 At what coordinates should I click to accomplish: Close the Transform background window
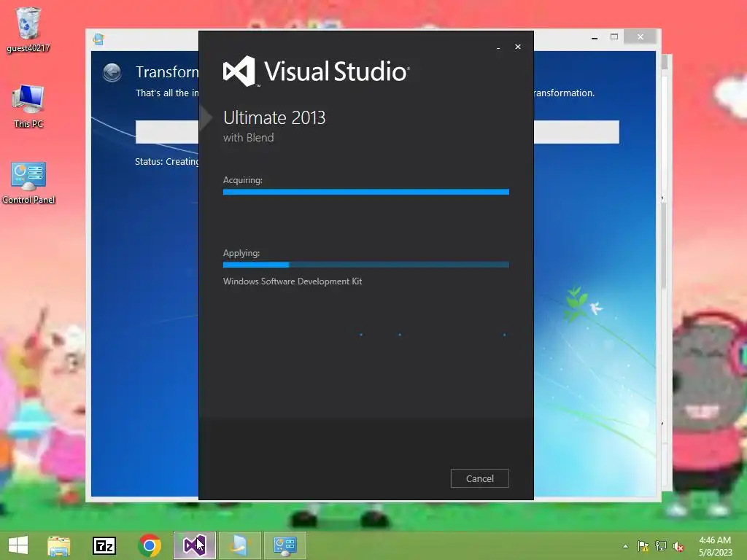click(640, 36)
